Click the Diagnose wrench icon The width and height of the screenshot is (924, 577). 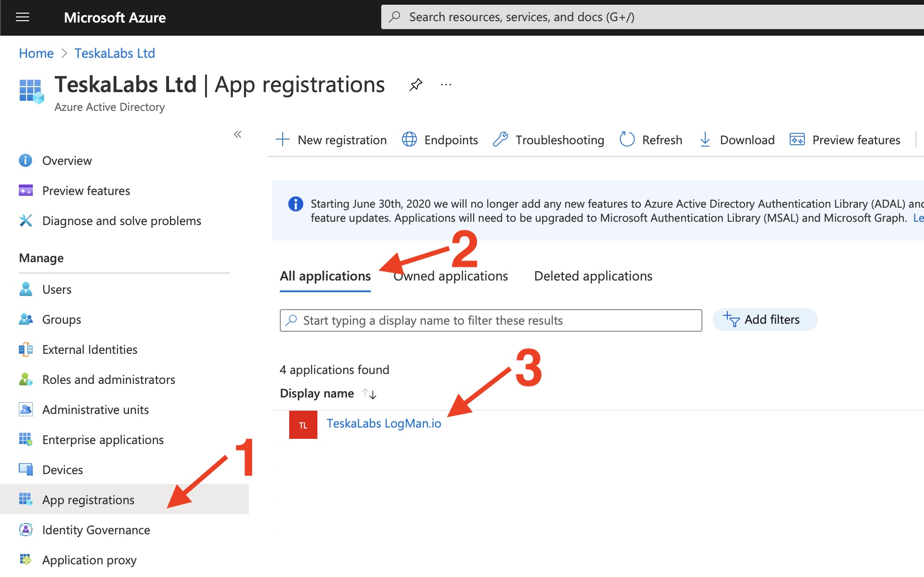(25, 220)
